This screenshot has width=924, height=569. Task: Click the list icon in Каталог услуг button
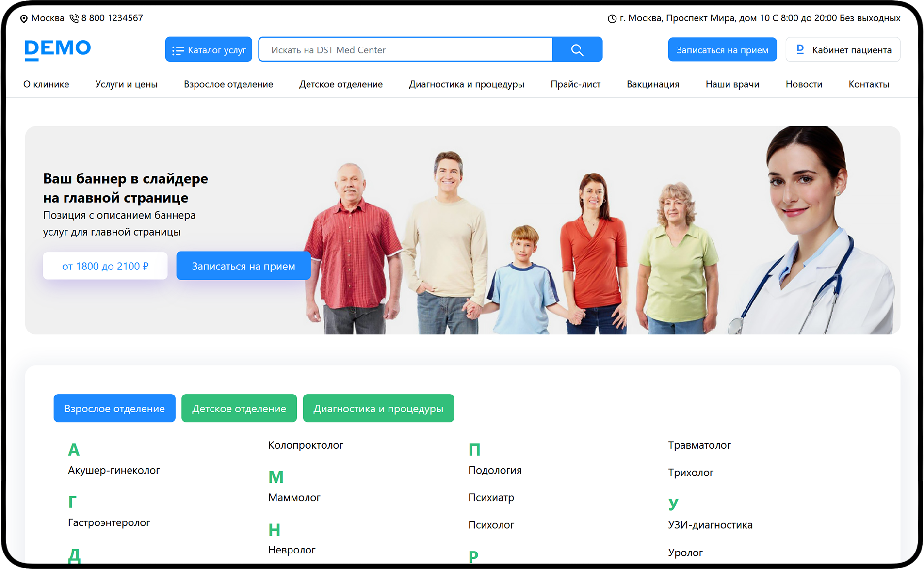pyautogui.click(x=178, y=50)
